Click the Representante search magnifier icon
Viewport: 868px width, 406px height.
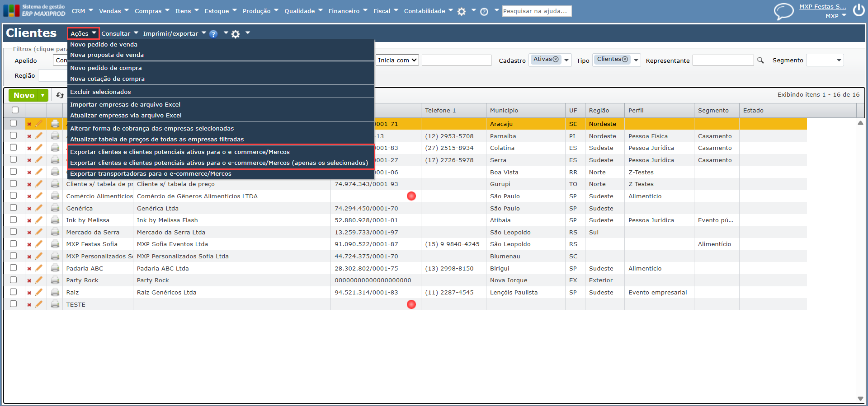pos(760,61)
